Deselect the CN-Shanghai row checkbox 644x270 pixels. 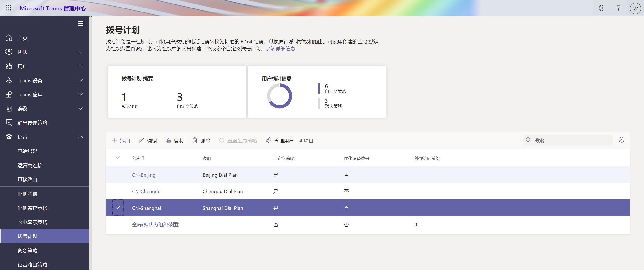pyautogui.click(x=118, y=207)
